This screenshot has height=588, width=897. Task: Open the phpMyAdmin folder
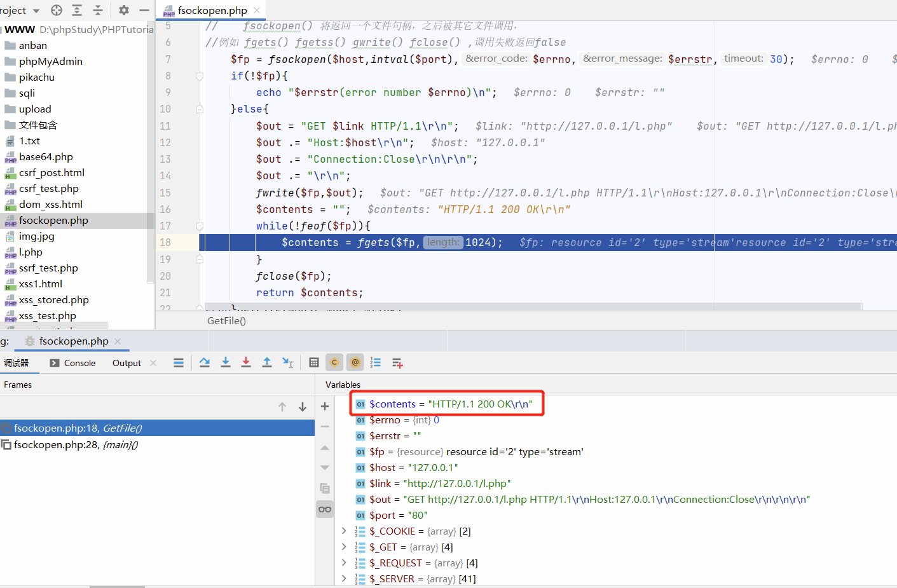(x=50, y=61)
